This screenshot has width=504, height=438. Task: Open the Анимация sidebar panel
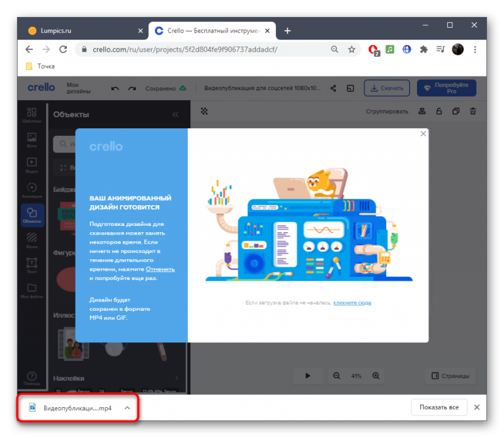31,190
